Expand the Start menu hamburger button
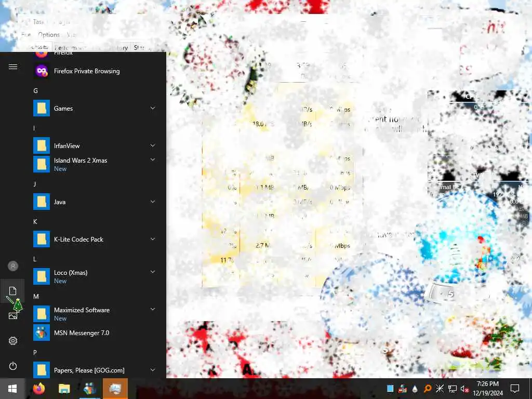The width and height of the screenshot is (532, 399). [13, 67]
